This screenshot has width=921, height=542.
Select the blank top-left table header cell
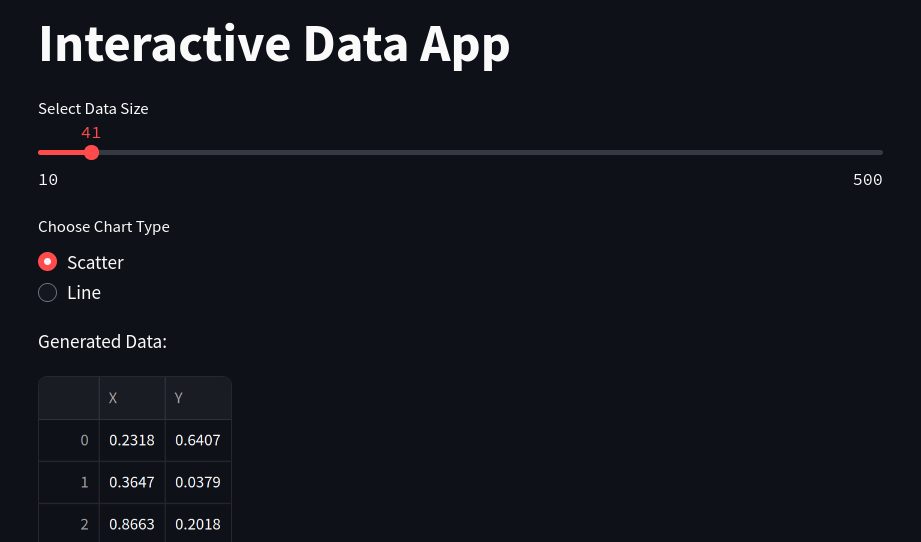(69, 398)
